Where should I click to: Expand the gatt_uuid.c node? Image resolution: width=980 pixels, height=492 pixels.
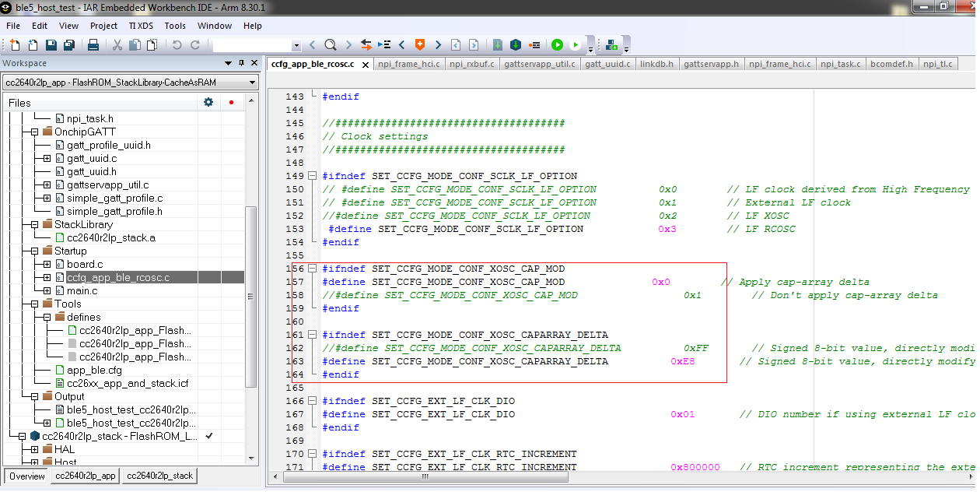point(47,158)
